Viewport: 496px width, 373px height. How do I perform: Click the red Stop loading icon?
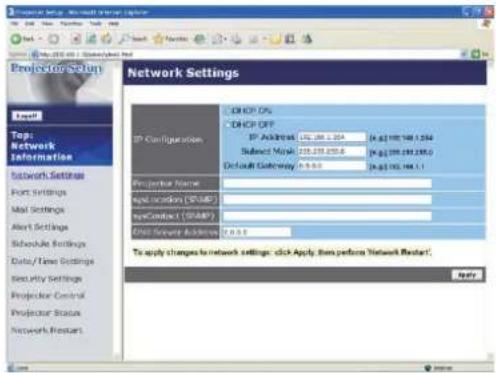76,39
